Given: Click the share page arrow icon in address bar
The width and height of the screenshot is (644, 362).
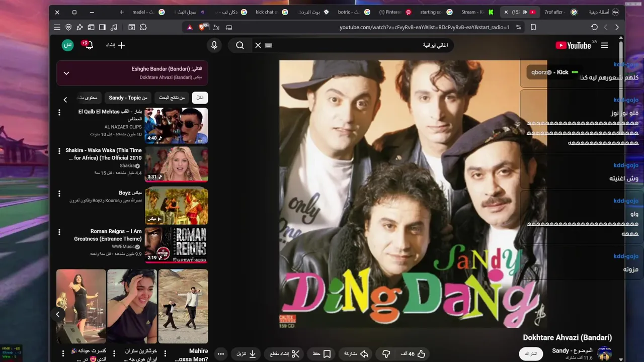Looking at the screenshot, I should click(216, 27).
